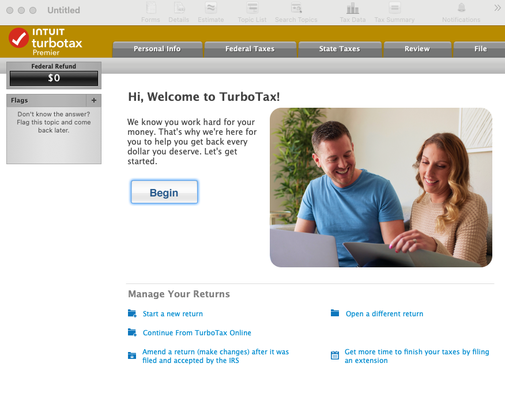Click the Hi, Welcome to TurboTax! heading
The height and width of the screenshot is (420, 505).
pyautogui.click(x=204, y=97)
